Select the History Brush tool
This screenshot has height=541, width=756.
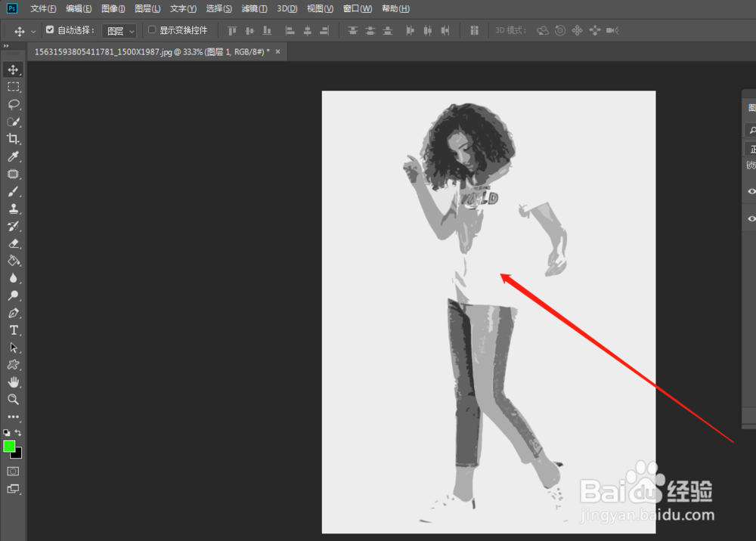[13, 226]
